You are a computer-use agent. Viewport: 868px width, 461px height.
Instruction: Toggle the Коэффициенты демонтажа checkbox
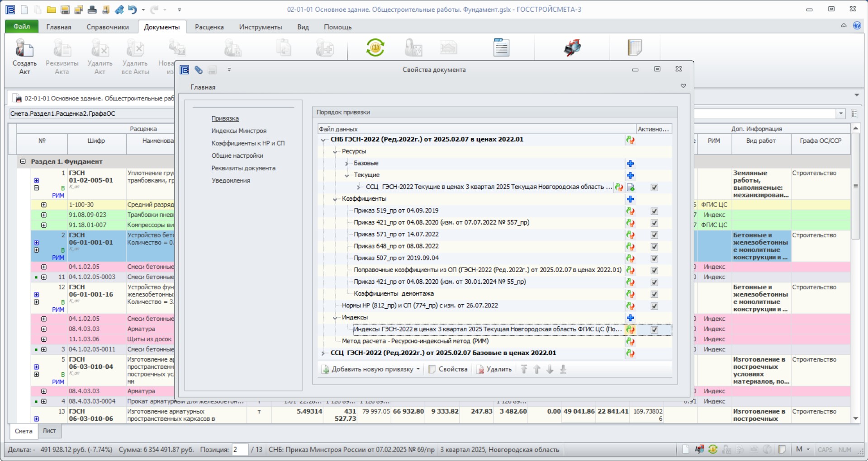click(x=654, y=294)
